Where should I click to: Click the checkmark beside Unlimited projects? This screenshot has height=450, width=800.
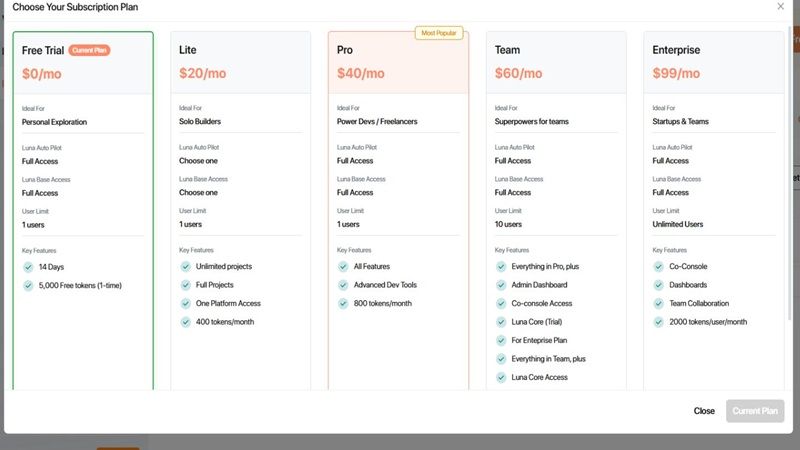tap(186, 267)
